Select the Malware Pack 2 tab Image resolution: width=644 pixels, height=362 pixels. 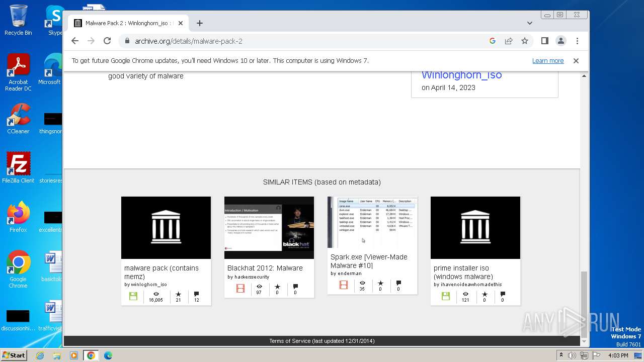pos(128,23)
